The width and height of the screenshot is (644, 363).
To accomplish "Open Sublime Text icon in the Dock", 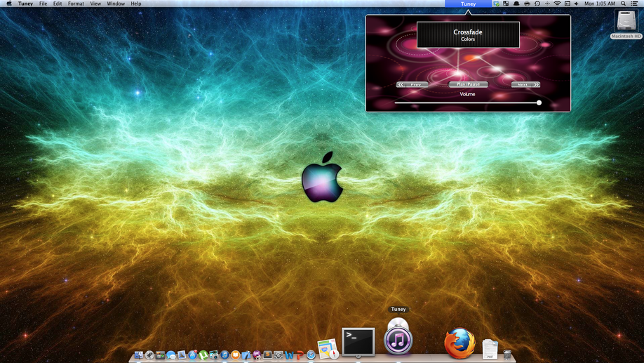I will click(268, 355).
